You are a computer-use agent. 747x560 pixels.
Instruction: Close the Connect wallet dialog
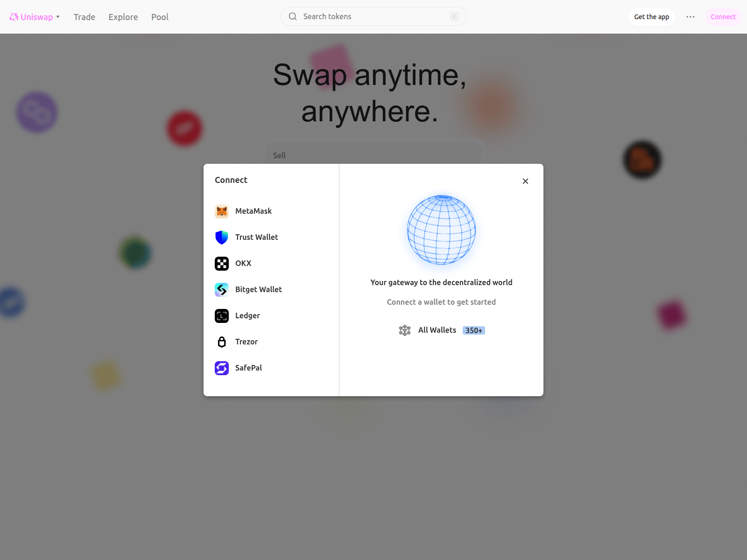[x=525, y=181]
